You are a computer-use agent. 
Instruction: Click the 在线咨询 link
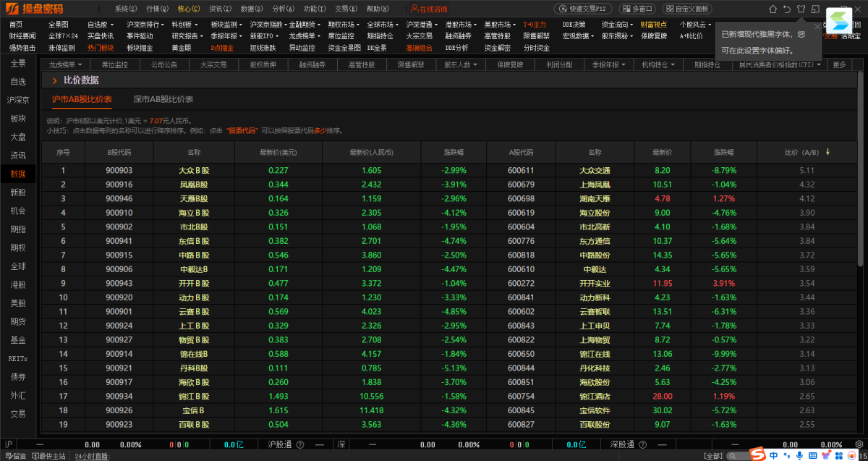pyautogui.click(x=432, y=9)
